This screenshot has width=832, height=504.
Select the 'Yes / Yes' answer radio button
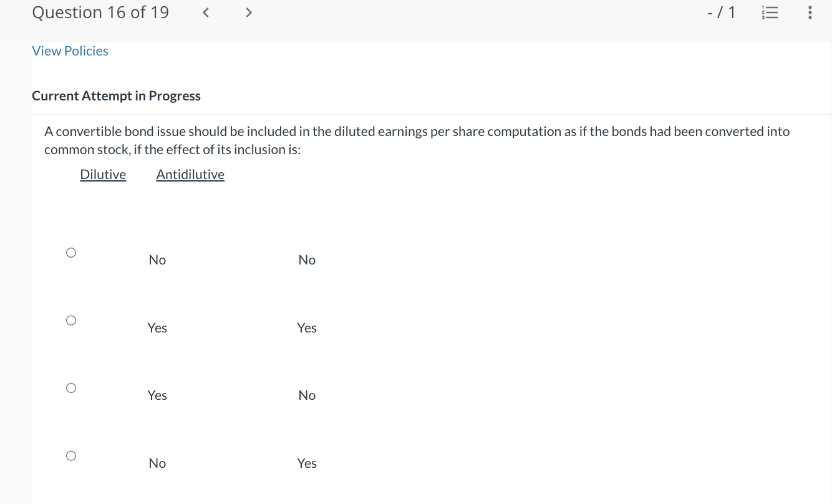pos(70,320)
